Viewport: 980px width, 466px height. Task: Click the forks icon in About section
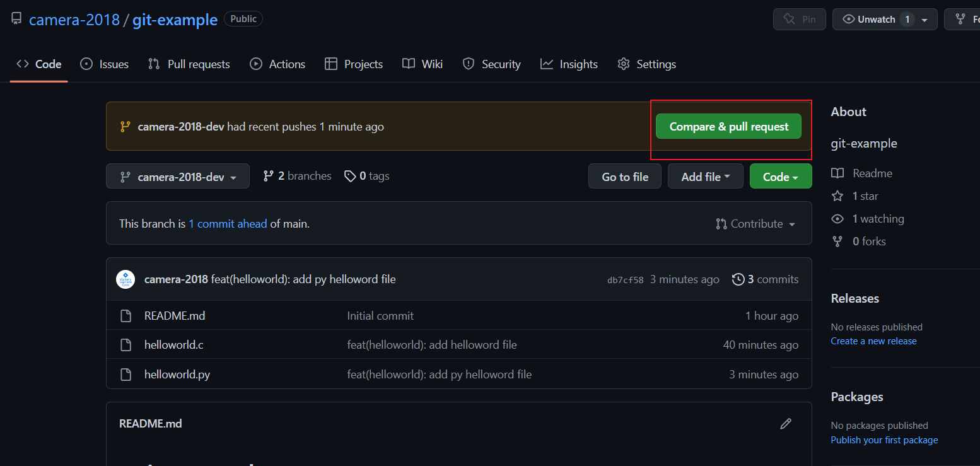tap(837, 242)
